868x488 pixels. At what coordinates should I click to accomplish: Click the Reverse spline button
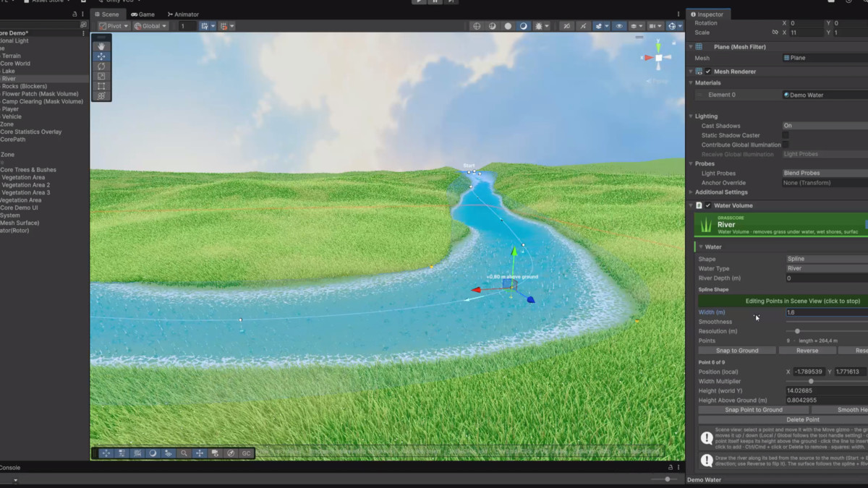click(807, 351)
